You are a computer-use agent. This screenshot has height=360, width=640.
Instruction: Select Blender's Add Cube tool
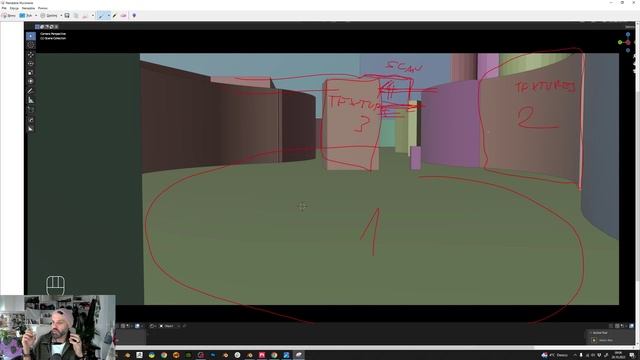pos(31,110)
